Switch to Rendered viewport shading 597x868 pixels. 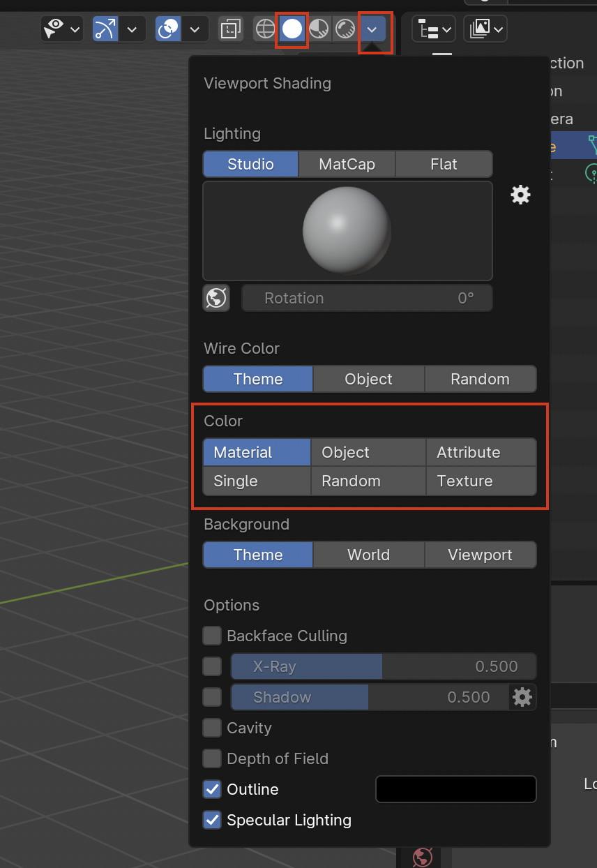click(345, 29)
